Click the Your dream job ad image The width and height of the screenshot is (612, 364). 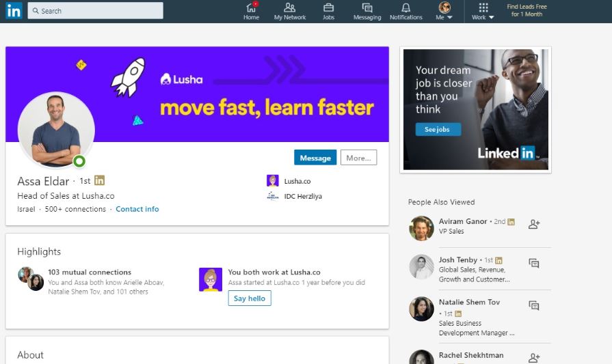coord(475,109)
